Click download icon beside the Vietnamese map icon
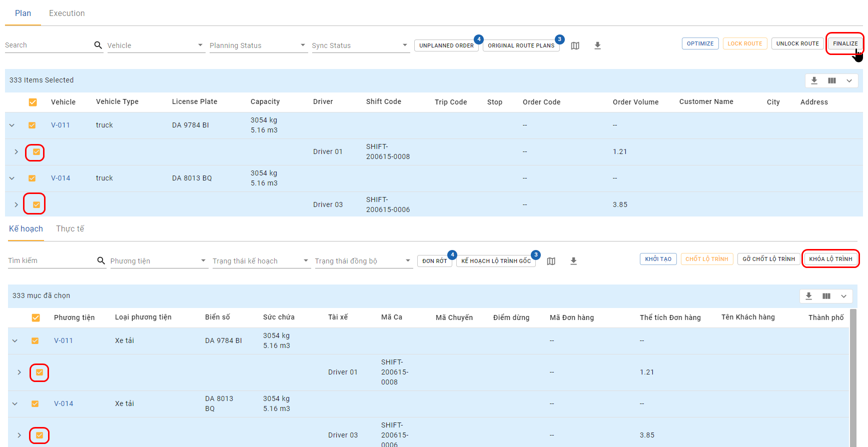This screenshot has height=447, width=868. (x=574, y=261)
